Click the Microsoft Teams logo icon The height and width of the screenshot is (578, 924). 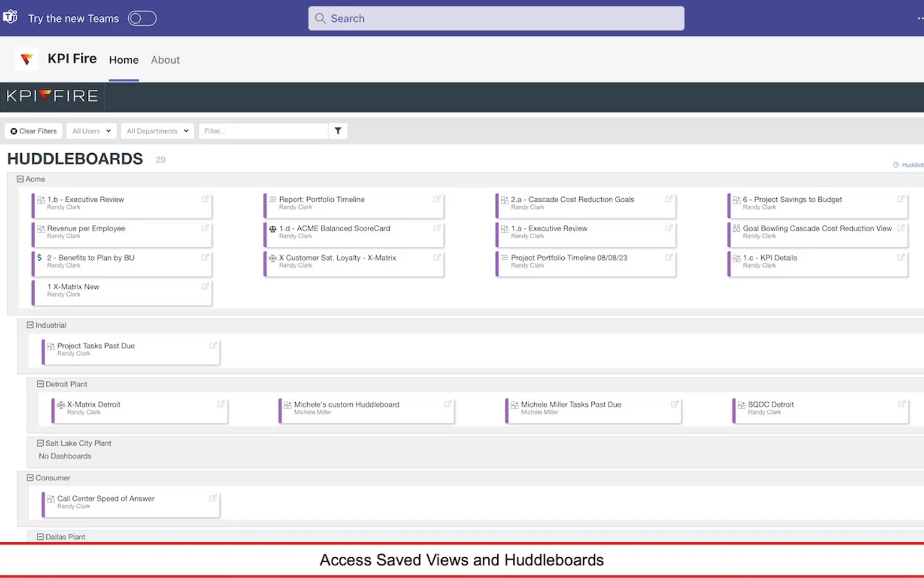[10, 17]
